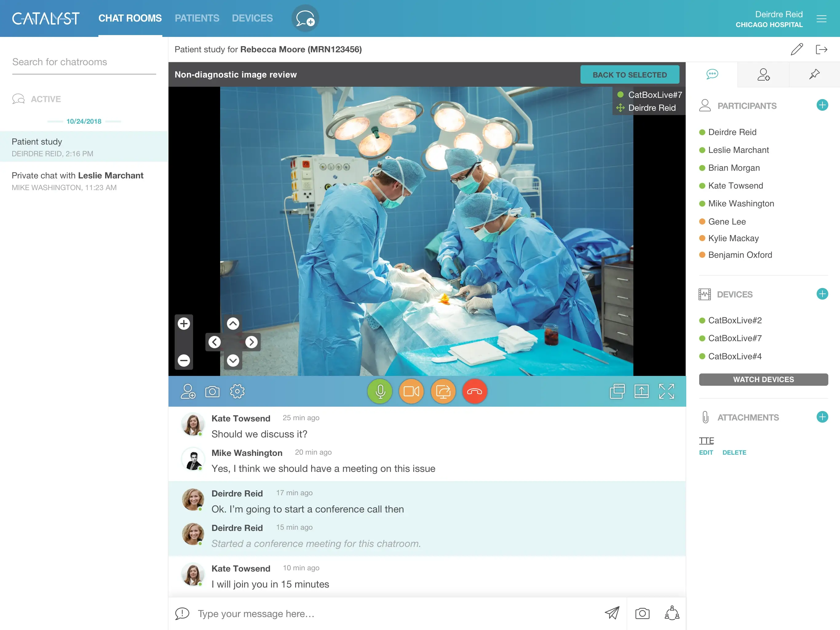Toggle the orange video camera button
Image resolution: width=840 pixels, height=630 pixels.
[411, 391]
